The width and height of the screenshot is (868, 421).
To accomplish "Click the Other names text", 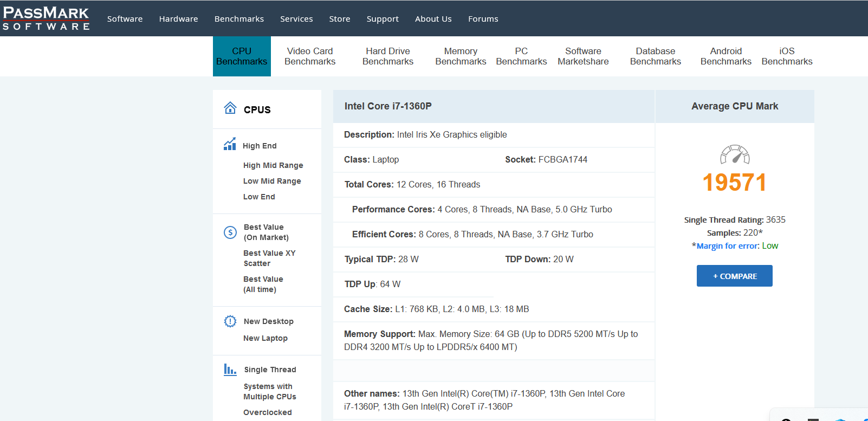I will click(484, 400).
